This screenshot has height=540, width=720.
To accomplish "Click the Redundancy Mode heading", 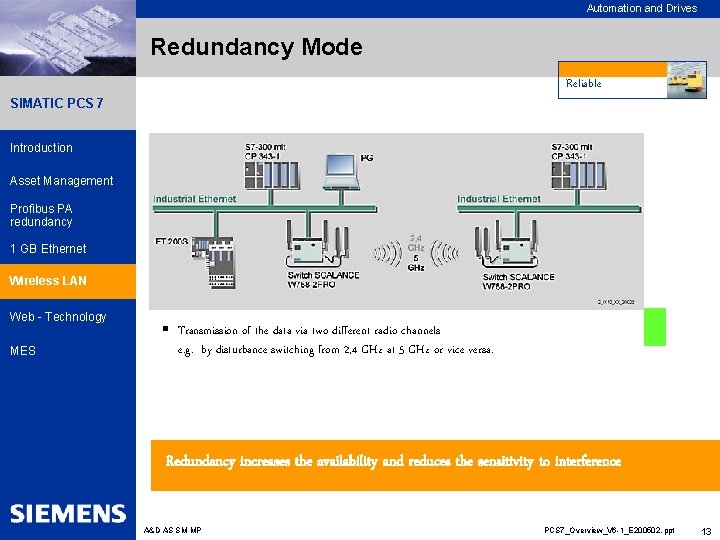I will [x=257, y=47].
